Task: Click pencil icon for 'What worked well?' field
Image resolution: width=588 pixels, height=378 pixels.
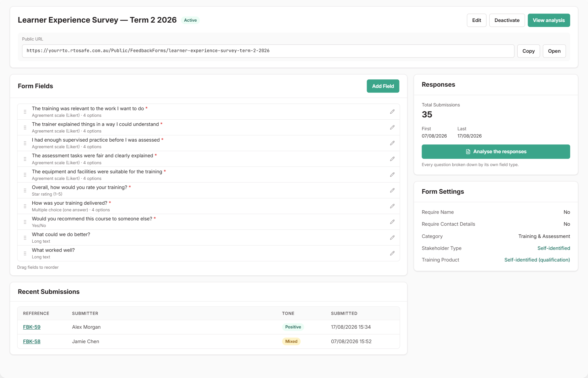Action: (392, 253)
